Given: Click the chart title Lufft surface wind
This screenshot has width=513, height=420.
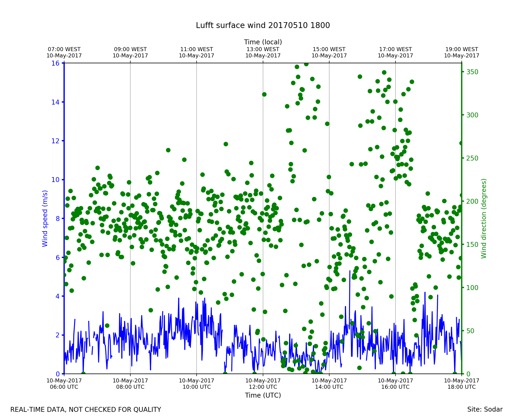Looking at the screenshot, I should (x=263, y=25).
